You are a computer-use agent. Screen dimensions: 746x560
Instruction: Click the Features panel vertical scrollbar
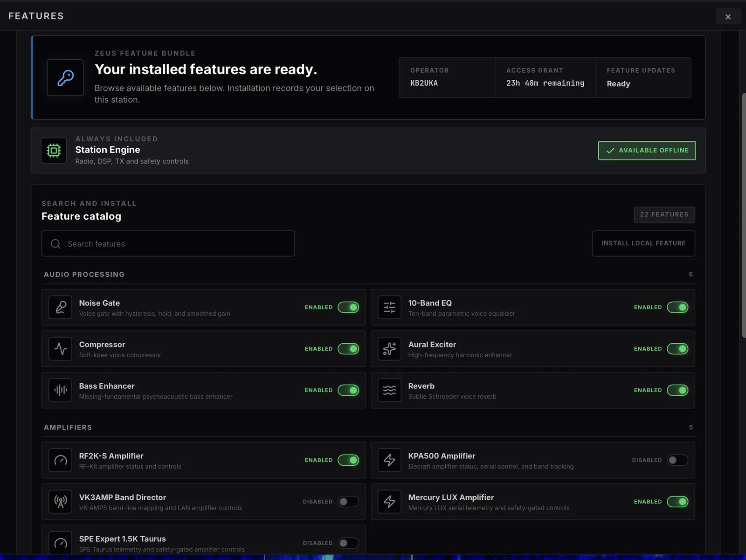744,215
